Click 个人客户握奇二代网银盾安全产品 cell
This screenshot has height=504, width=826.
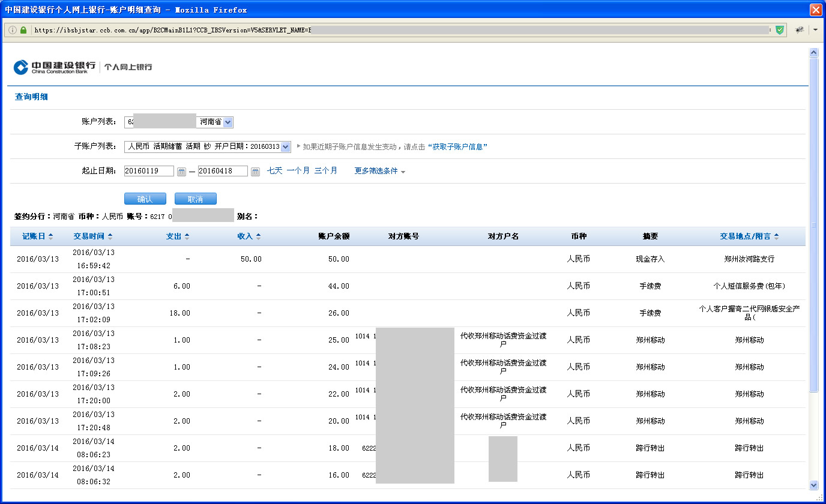(749, 313)
